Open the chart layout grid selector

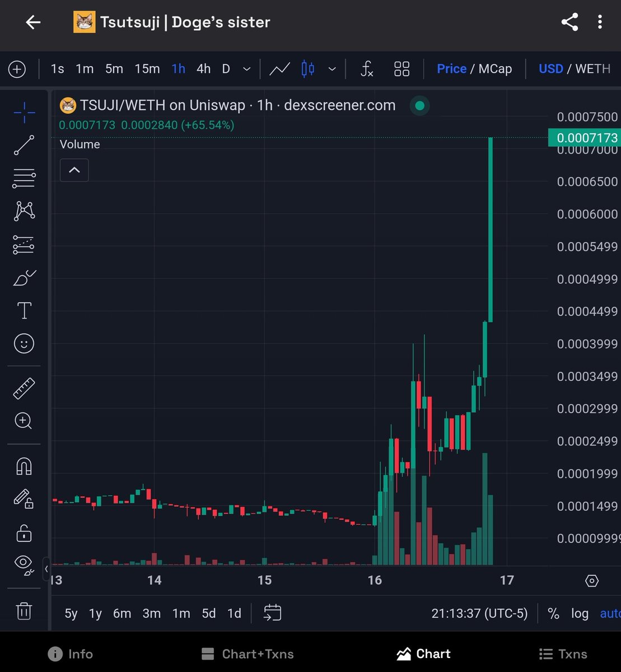(x=401, y=69)
